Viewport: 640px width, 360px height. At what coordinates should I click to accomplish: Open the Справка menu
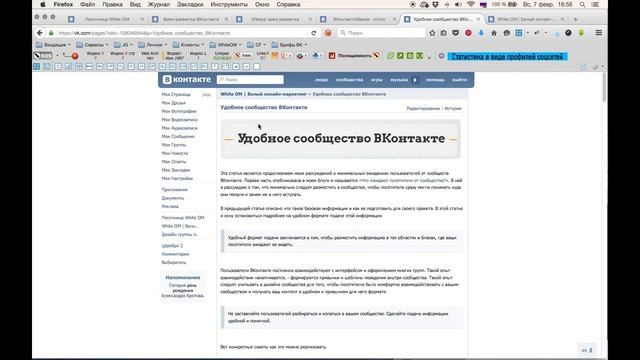point(288,4)
